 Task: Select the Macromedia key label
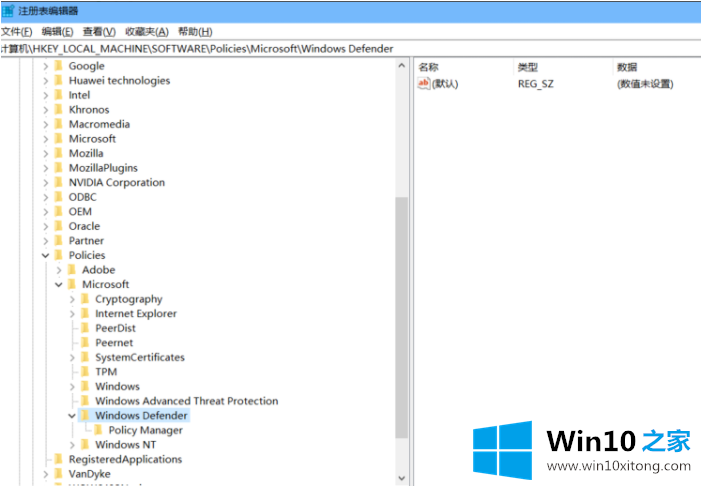pos(99,124)
